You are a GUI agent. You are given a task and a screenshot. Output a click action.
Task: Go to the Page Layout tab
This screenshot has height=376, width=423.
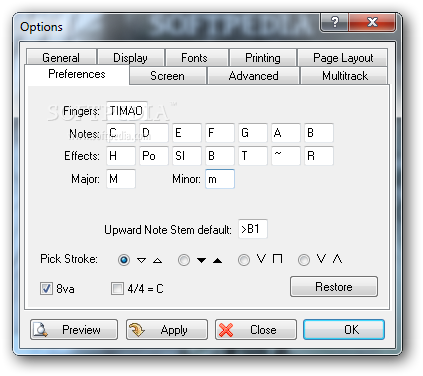(x=342, y=57)
